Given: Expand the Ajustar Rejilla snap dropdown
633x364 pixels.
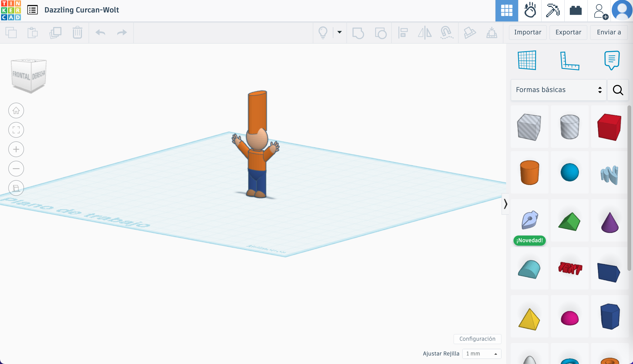Looking at the screenshot, I should click(x=481, y=353).
